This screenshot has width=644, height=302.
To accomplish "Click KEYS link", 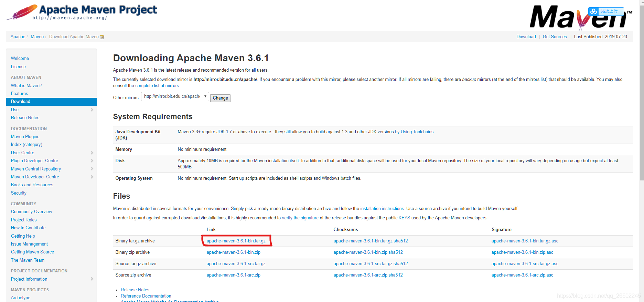I will (404, 218).
